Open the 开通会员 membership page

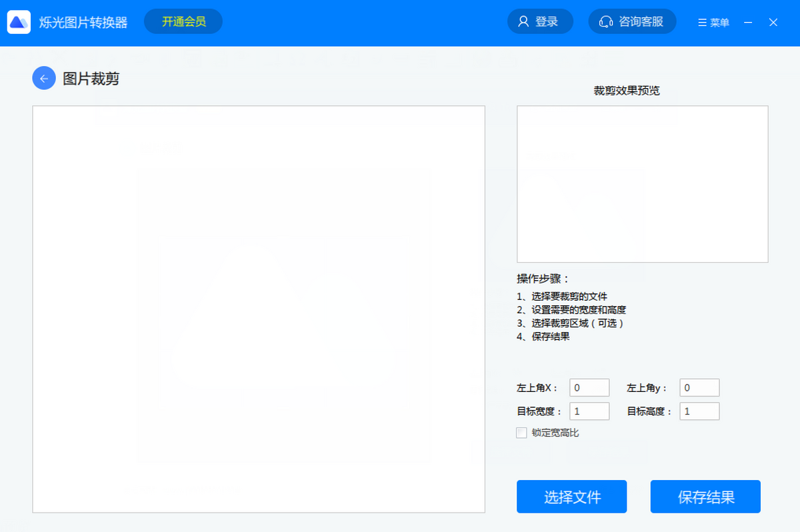coord(183,21)
